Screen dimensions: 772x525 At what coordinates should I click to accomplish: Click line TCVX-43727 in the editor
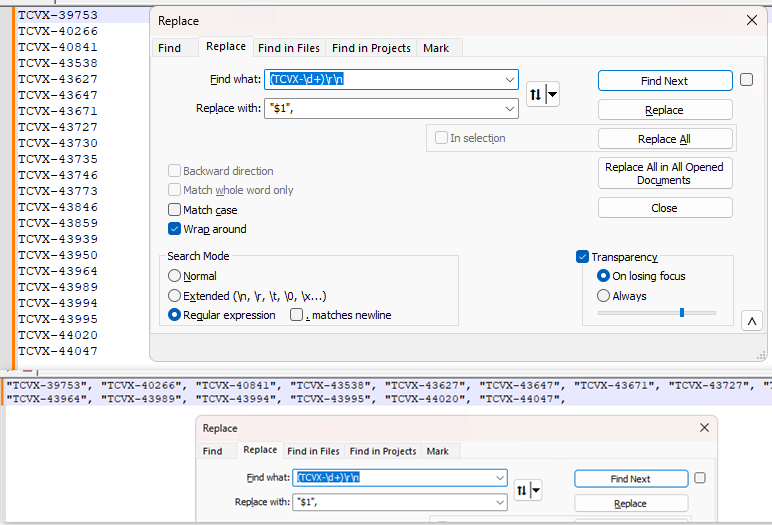pyautogui.click(x=58, y=127)
